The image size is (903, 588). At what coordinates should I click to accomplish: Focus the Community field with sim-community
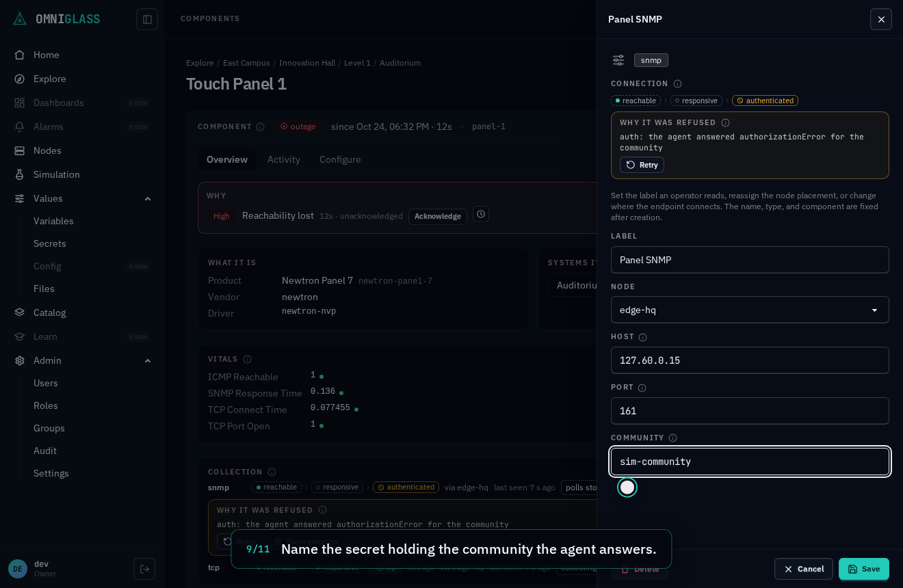[750, 462]
